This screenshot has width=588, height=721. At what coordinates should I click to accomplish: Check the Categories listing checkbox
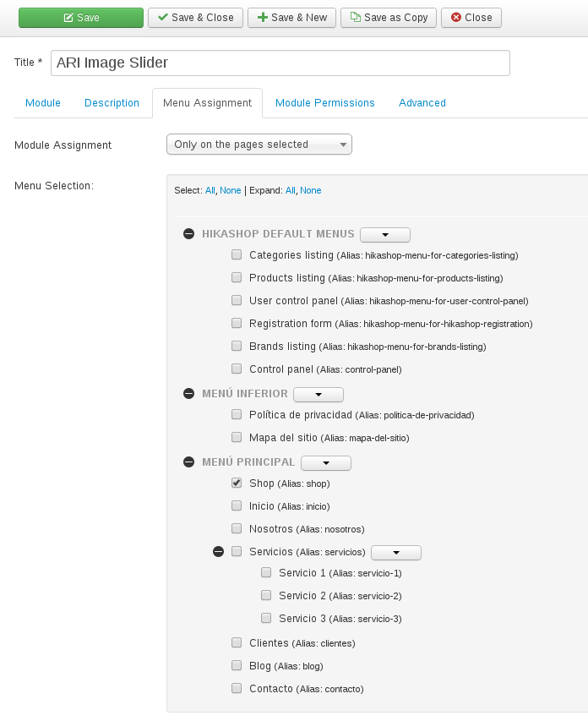coord(237,254)
